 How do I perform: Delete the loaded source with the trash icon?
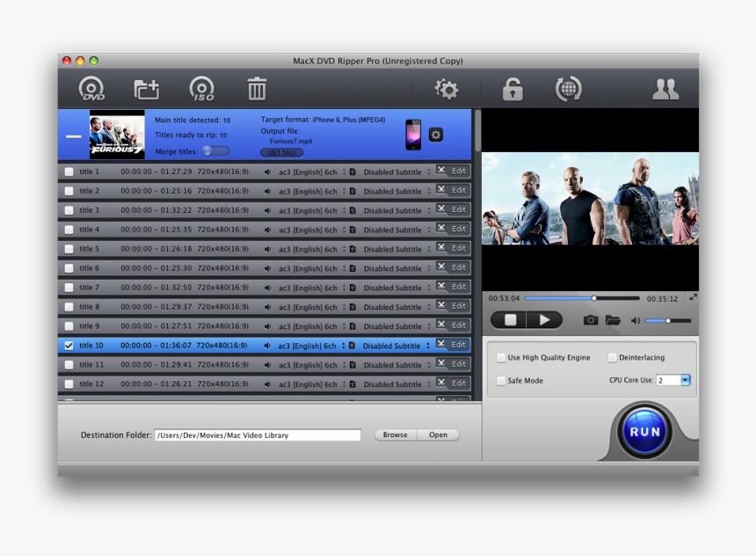pos(257,89)
